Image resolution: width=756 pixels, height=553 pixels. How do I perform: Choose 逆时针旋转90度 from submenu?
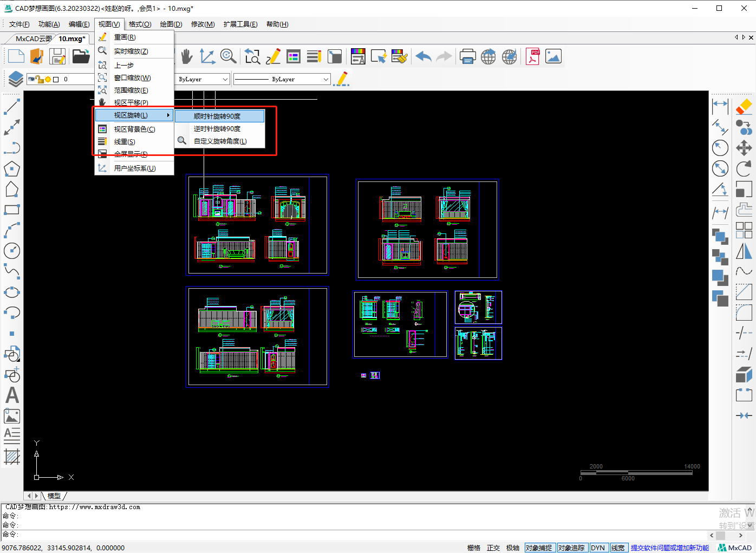[219, 128]
